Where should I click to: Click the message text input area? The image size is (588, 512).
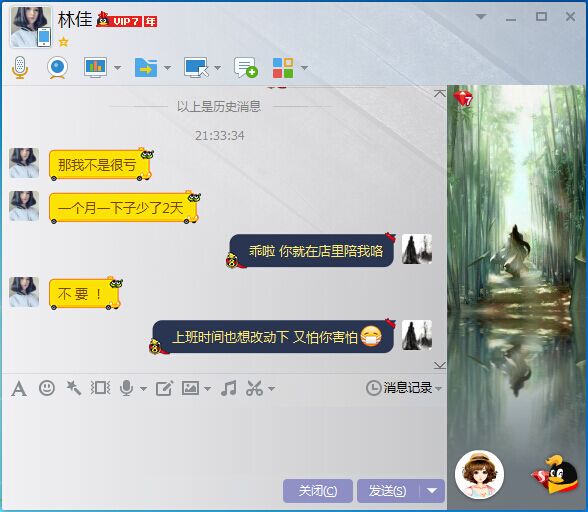click(x=224, y=439)
